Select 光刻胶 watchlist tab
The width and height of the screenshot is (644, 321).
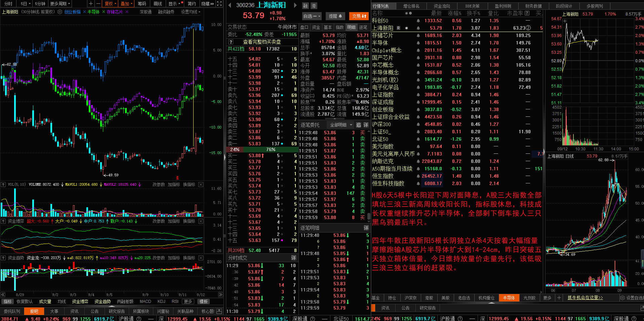(529, 298)
